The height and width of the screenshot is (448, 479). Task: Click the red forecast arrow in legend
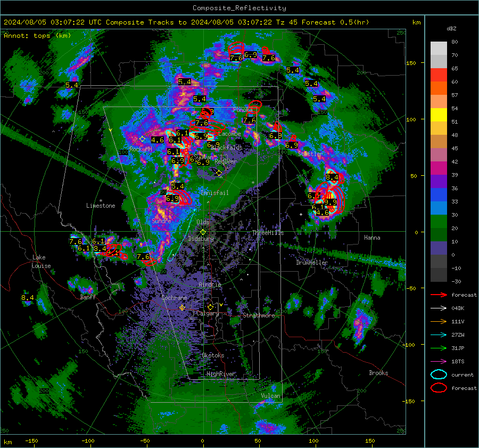pyautogui.click(x=439, y=295)
